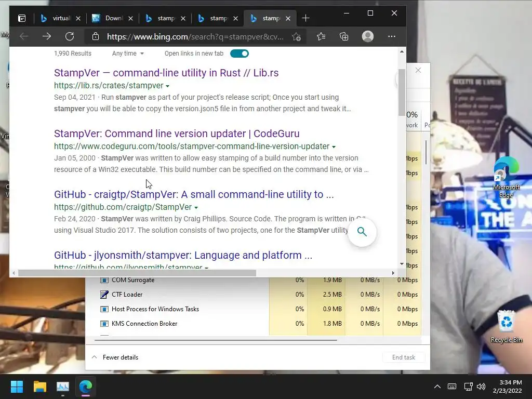
Task: Click the Edge address bar URL field
Action: click(195, 37)
